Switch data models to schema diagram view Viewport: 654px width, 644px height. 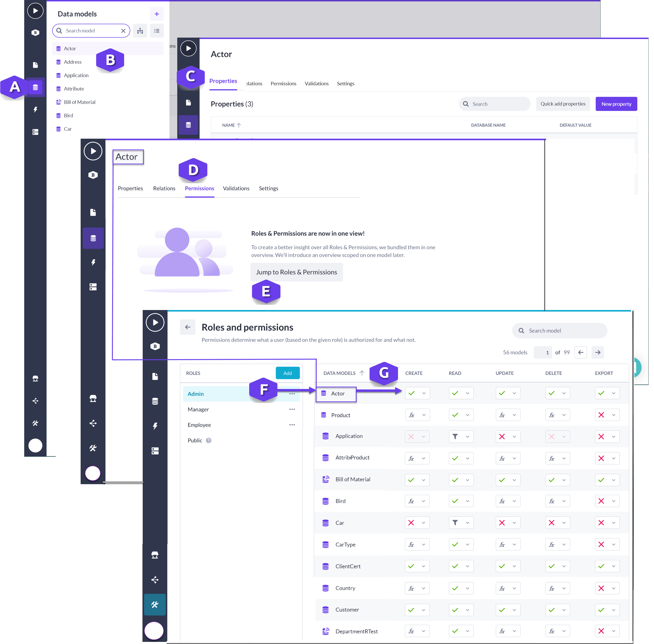tap(140, 31)
